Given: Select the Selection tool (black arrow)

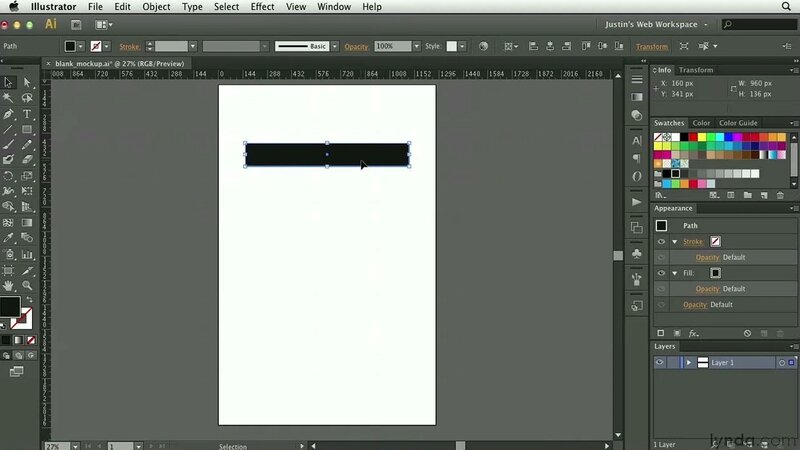Looking at the screenshot, I should pyautogui.click(x=8, y=83).
